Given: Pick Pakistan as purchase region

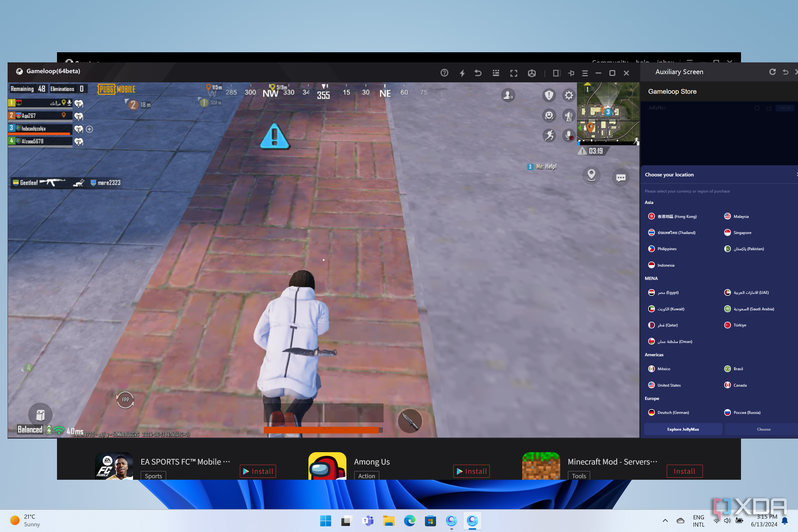Looking at the screenshot, I should tap(744, 249).
